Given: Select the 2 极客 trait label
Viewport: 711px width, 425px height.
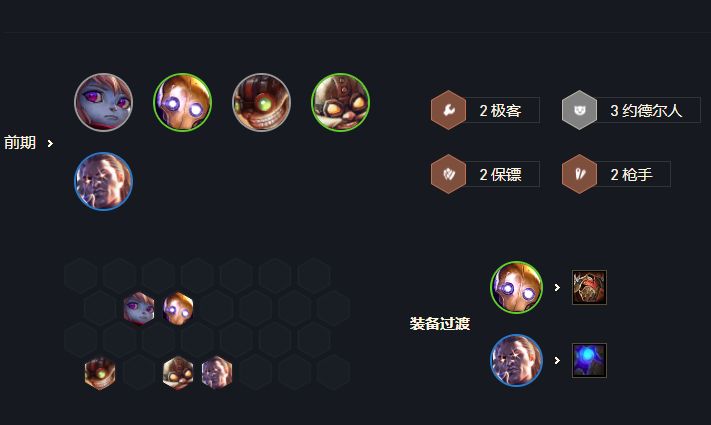Looking at the screenshot, I should [500, 110].
